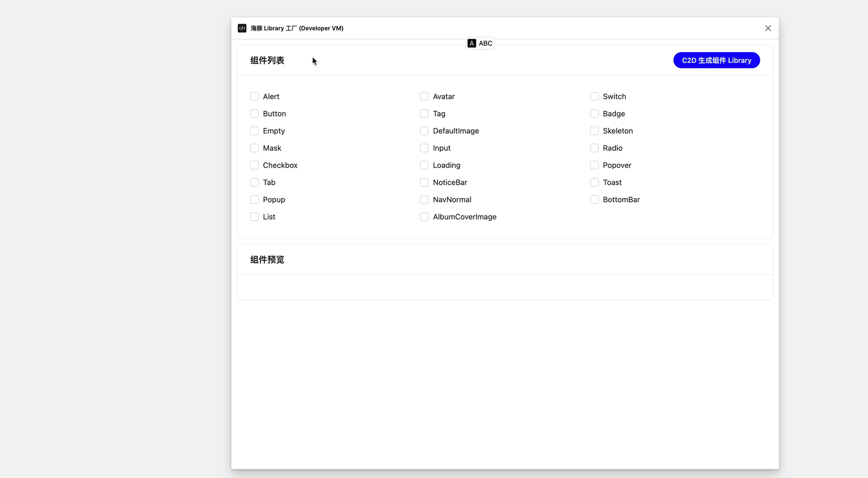This screenshot has height=478, width=868.
Task: Enable the Skeleton checkbox
Action: (594, 131)
